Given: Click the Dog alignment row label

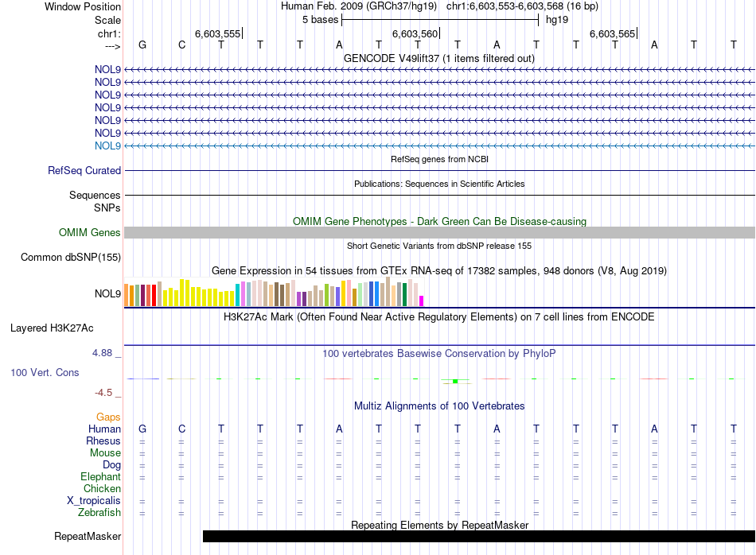Looking at the screenshot, I should pos(112,465).
